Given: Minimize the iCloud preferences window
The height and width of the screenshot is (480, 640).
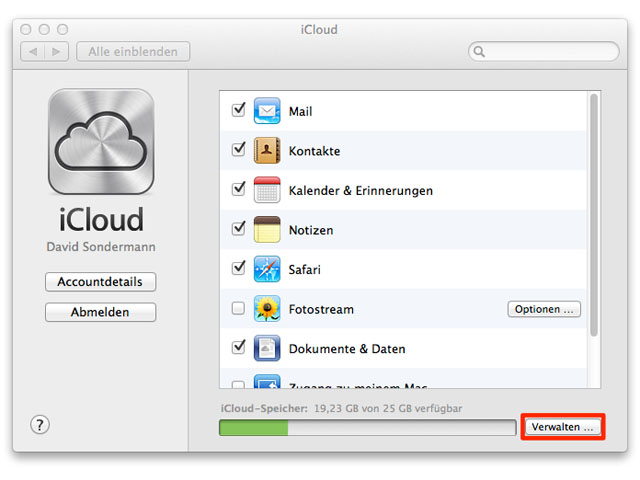Looking at the screenshot, I should point(44,29).
